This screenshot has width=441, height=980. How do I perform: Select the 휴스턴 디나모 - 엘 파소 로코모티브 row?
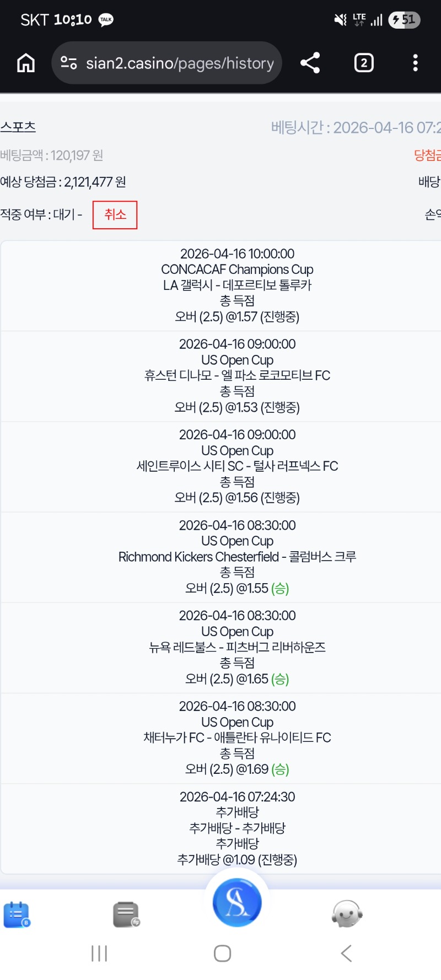pos(237,376)
